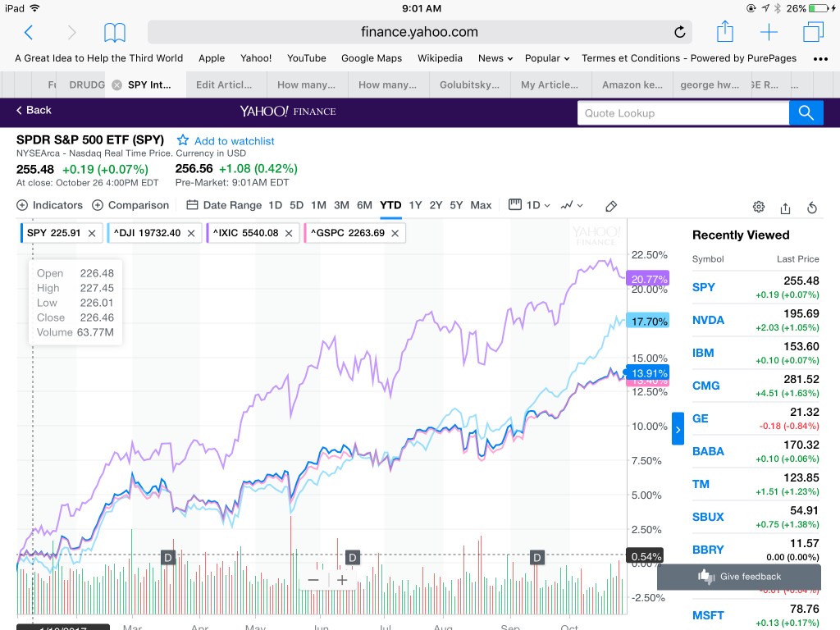This screenshot has width=840, height=630.
Task: Open Safari share sheet icon
Action: coord(725,31)
